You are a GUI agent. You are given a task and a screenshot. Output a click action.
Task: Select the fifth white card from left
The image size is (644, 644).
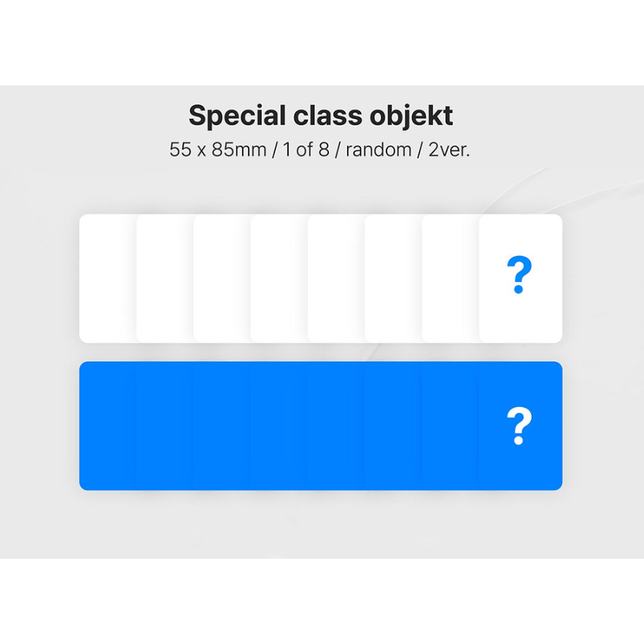coord(335,279)
